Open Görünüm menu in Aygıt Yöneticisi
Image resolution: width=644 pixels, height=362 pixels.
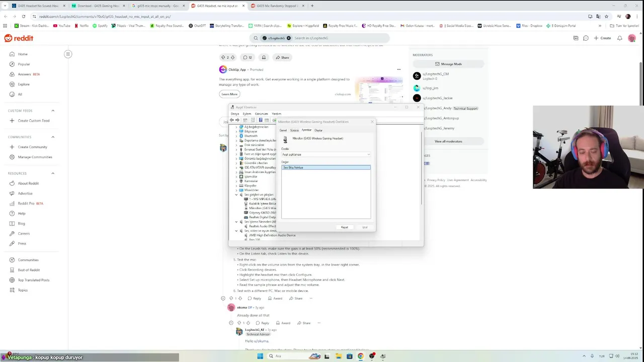tap(261, 114)
